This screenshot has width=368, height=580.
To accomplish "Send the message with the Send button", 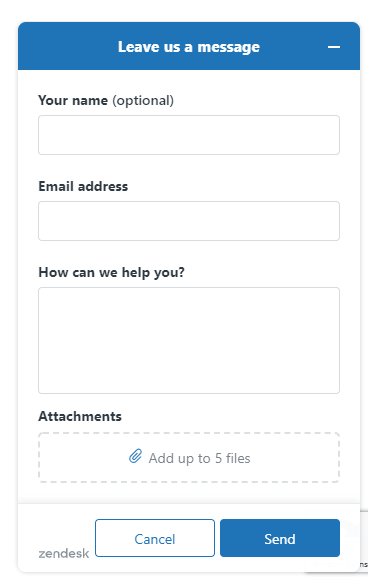I will pyautogui.click(x=280, y=538).
